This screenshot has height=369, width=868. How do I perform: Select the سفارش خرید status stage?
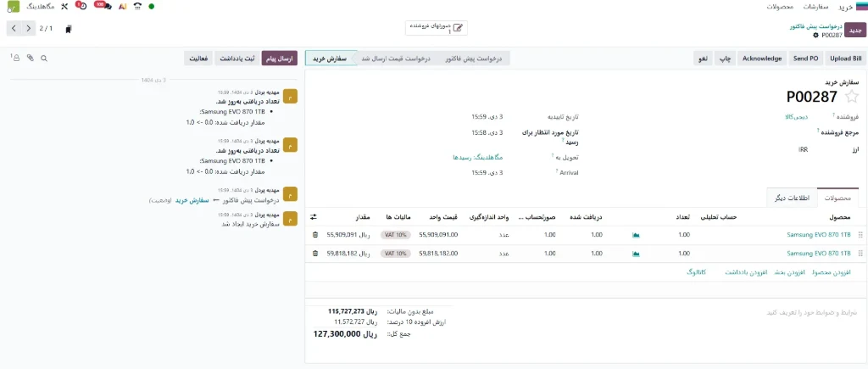point(330,59)
